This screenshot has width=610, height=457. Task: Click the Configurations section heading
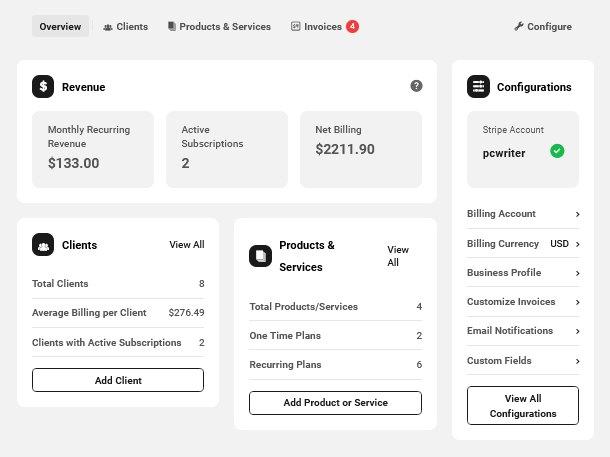534,87
